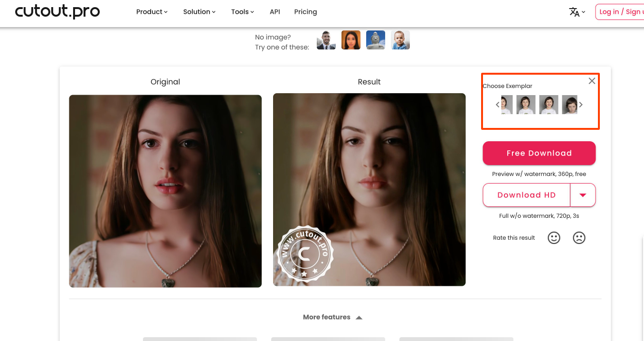Click the "Preview w/ watermark, 360p, free" text
Screen dimensions: 644x341
coord(539,174)
